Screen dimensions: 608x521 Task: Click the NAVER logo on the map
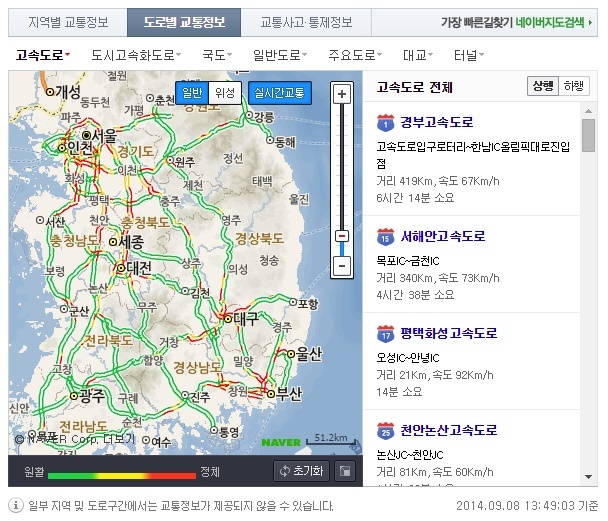coord(280,441)
